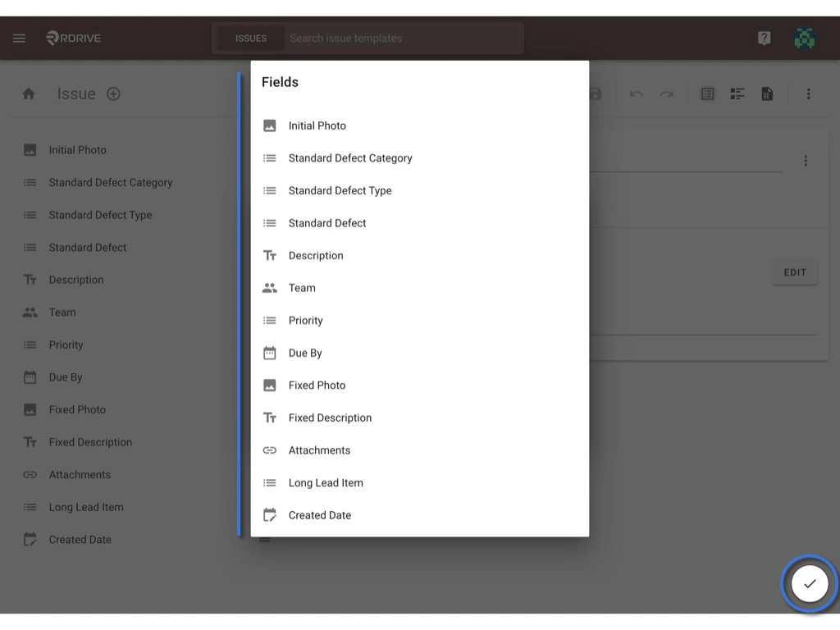Screen dimensions: 840x630
Task: Open the form list view icon
Action: click(708, 94)
